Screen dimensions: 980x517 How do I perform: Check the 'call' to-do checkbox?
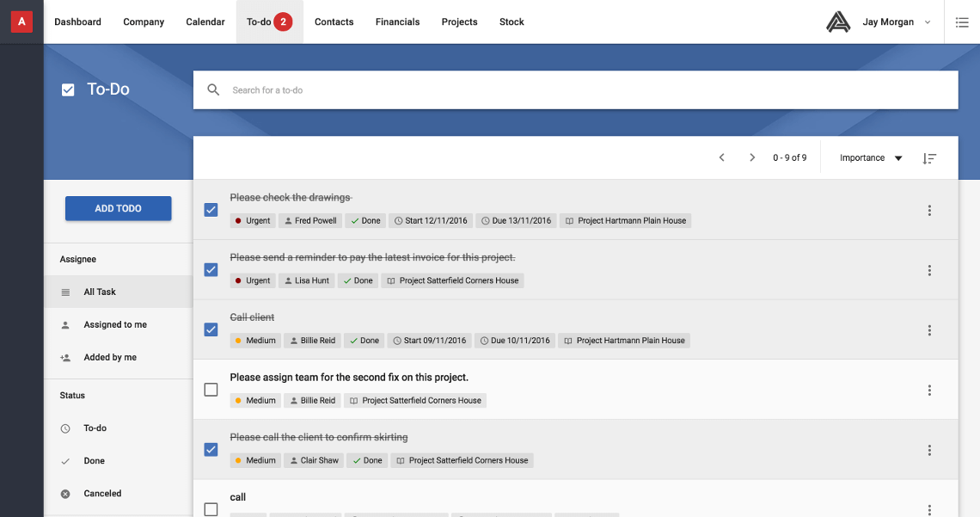tap(211, 509)
